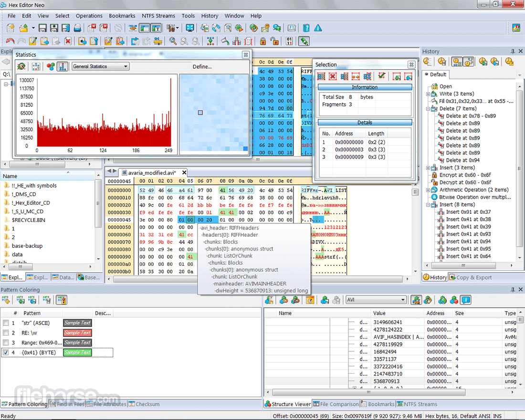525x420 pixels.
Task: Enable the checkbox for pattern "str" (ASCII)
Action: (x=6, y=323)
